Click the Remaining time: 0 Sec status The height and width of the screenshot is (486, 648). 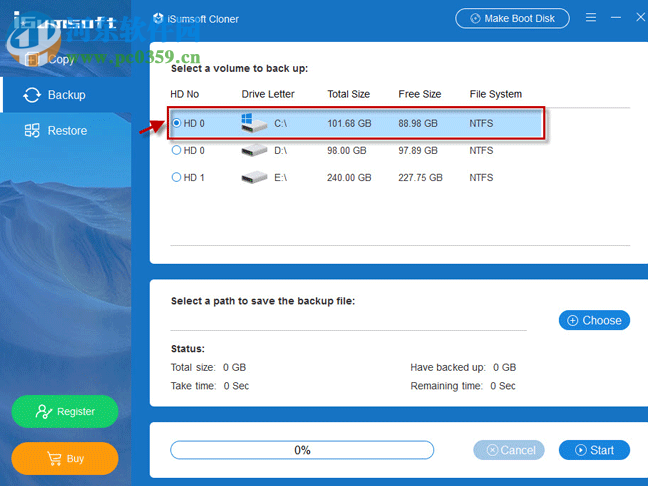click(x=463, y=386)
